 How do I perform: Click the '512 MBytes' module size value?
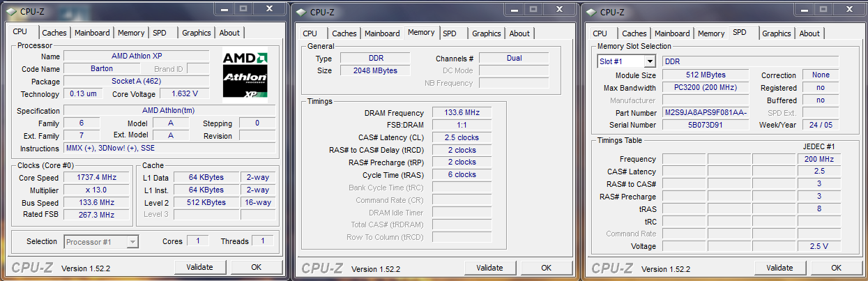(706, 75)
